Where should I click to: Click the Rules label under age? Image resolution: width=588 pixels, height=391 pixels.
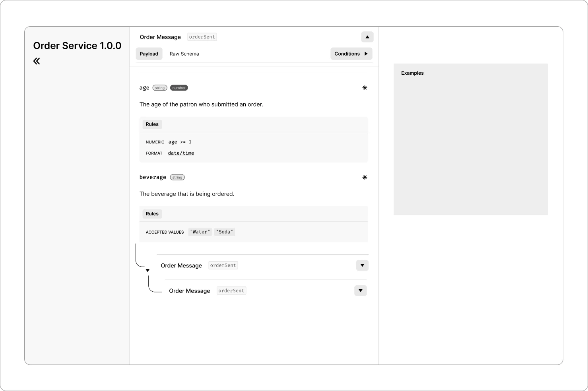click(x=152, y=124)
